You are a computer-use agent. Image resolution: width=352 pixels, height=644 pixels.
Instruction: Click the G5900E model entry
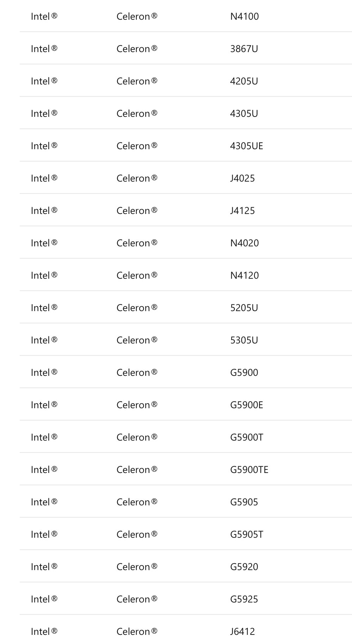[x=246, y=405]
